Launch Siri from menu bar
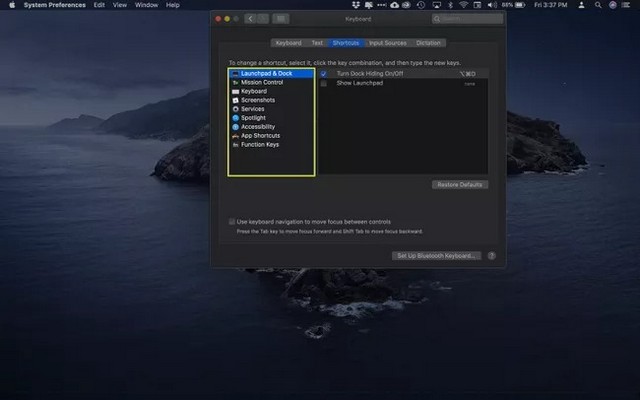The height and width of the screenshot is (400, 640). pyautogui.click(x=613, y=5)
